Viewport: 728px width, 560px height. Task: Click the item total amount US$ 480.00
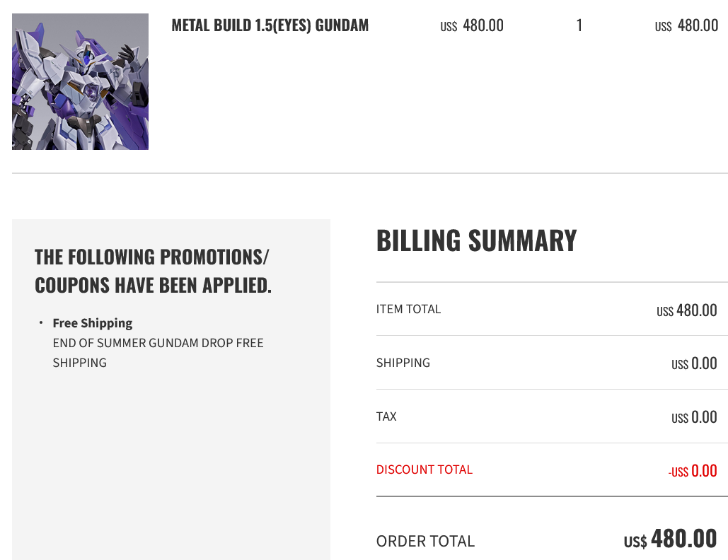(686, 310)
